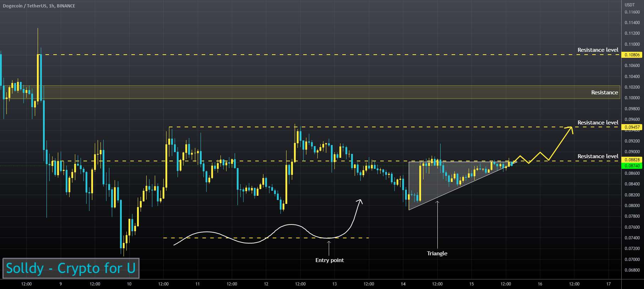Click the 0.08000 price axis tick
The image size is (644, 289).
pos(632,206)
